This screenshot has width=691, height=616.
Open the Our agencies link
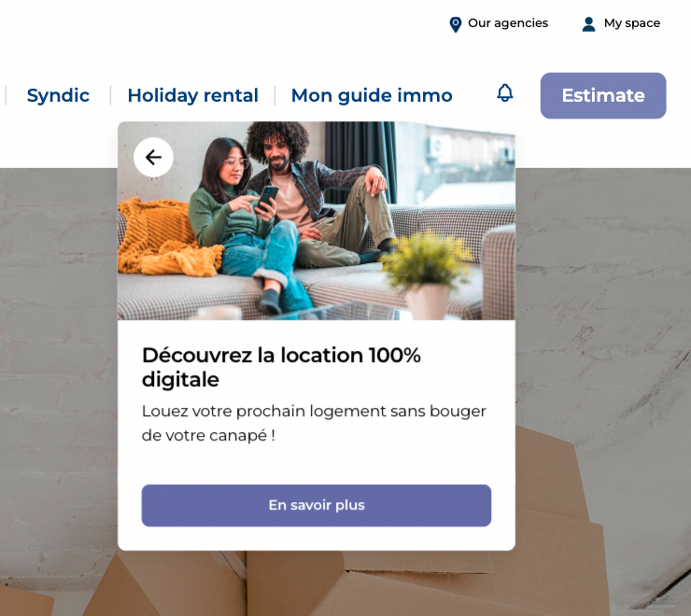tap(508, 23)
